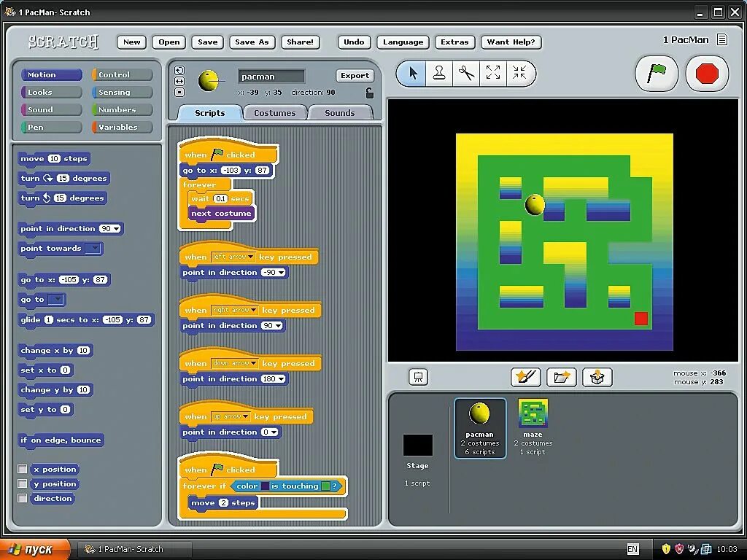
Task: Click the New button
Action: (x=131, y=42)
